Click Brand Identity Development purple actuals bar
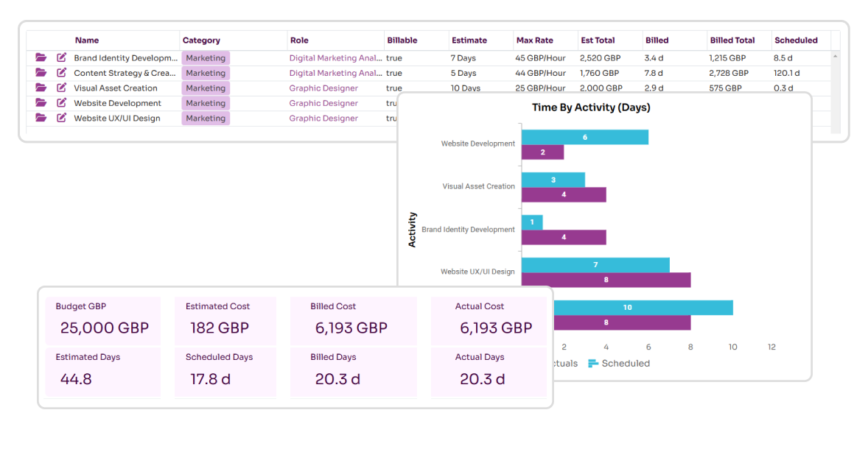Image resolution: width=868 pixels, height=449 pixels. coord(564,237)
